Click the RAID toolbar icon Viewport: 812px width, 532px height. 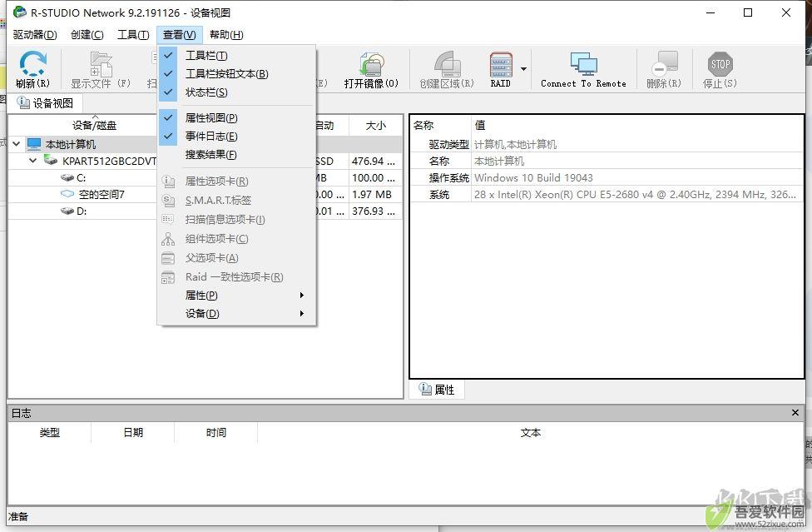[x=501, y=64]
